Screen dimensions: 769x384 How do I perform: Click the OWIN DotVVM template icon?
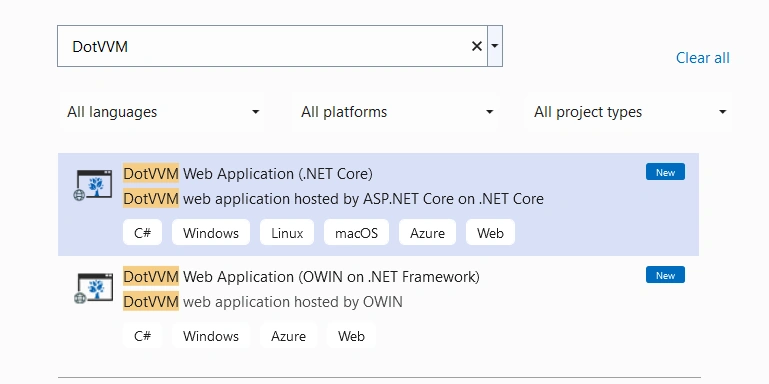94,288
